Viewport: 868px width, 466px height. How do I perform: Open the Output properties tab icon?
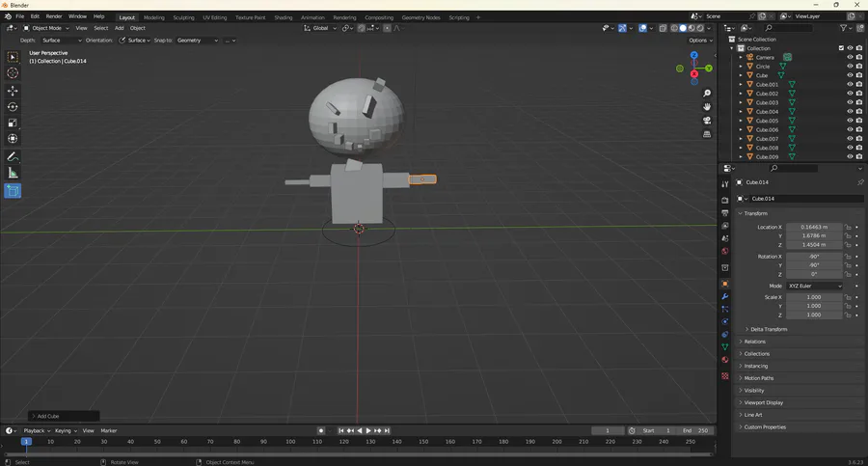click(725, 213)
